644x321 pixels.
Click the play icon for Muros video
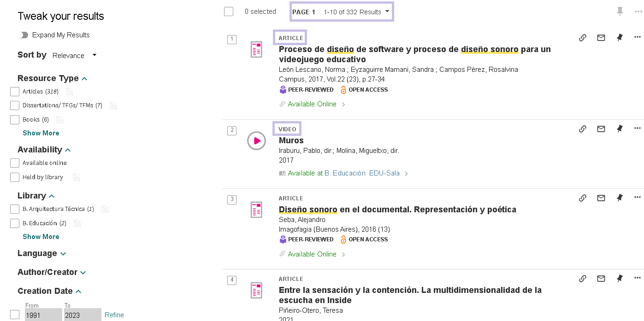(x=256, y=141)
